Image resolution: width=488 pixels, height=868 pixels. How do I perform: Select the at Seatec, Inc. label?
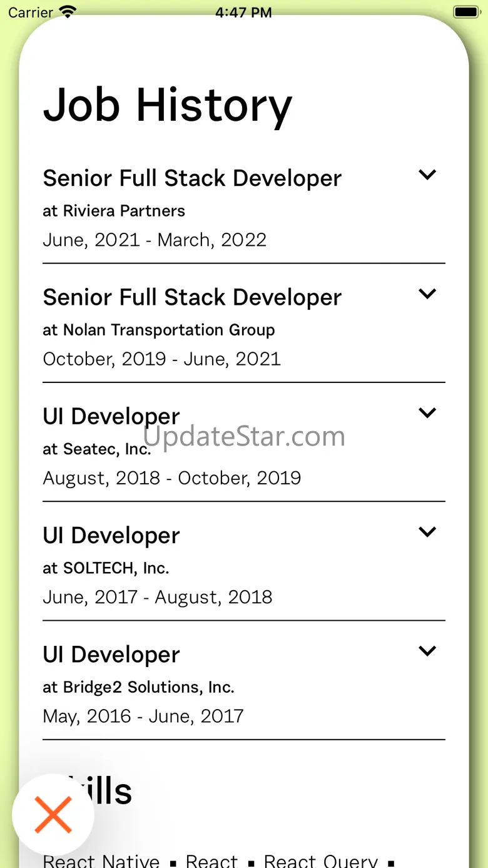click(97, 449)
